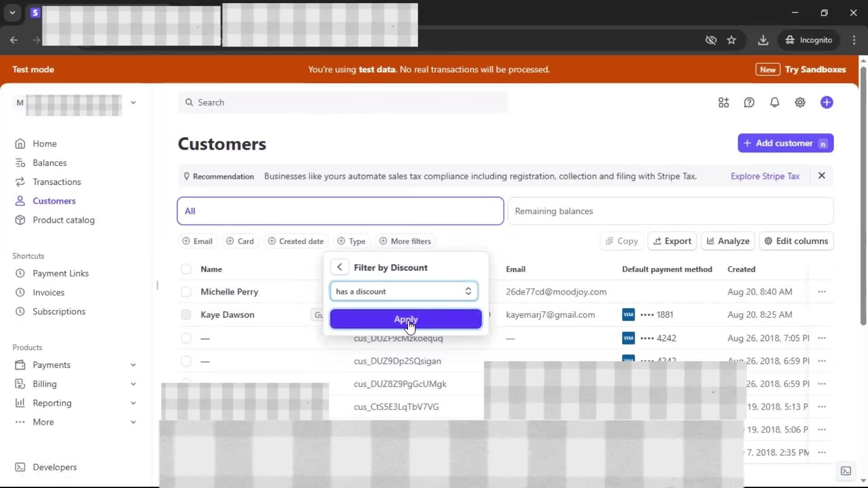The height and width of the screenshot is (488, 868).
Task: Click the purple plus create icon
Action: pyautogui.click(x=826, y=103)
